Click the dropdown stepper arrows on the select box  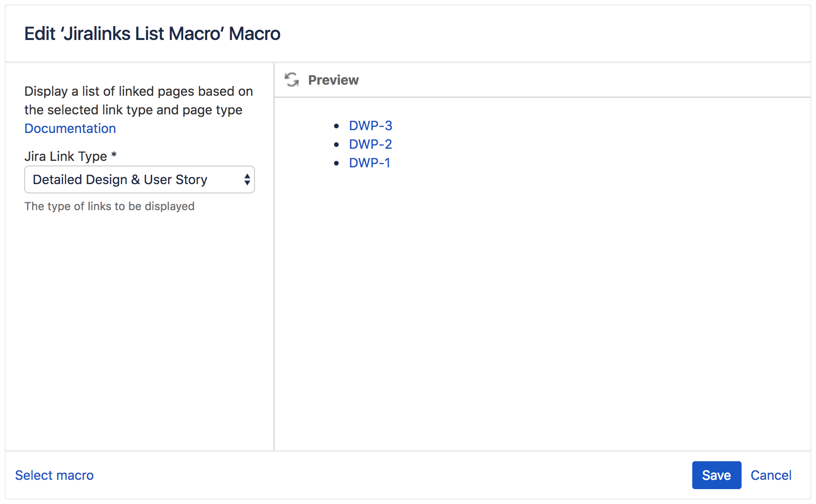point(247,179)
